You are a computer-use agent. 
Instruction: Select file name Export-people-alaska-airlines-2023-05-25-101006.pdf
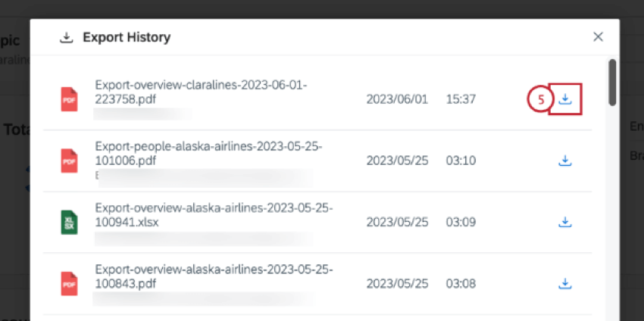tap(208, 154)
